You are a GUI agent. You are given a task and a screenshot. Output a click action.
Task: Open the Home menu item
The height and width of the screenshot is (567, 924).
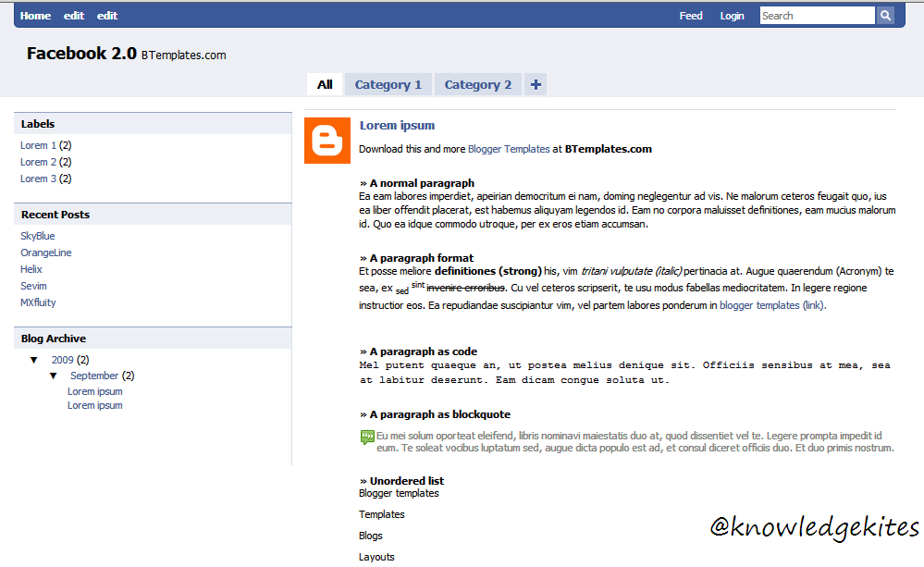(x=35, y=16)
